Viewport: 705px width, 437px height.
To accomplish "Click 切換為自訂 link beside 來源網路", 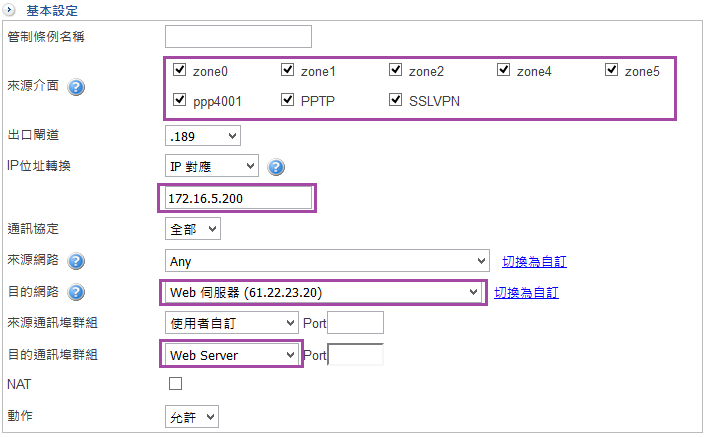I will [534, 262].
